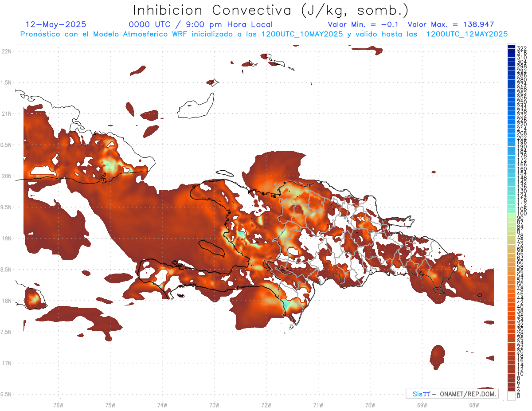Click the 19N latitude label

(x=7, y=238)
